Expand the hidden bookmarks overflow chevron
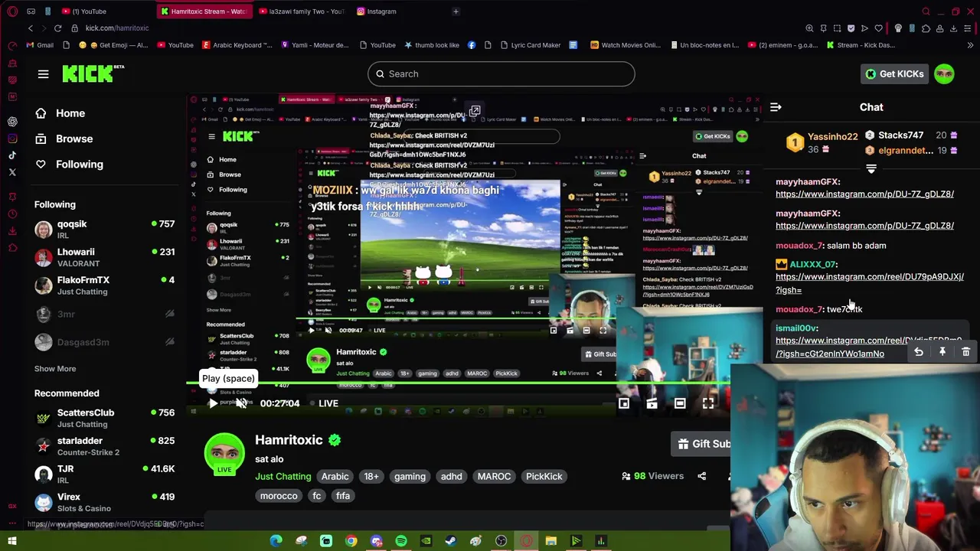Screen dimensions: 980x551 pyautogui.click(x=970, y=45)
